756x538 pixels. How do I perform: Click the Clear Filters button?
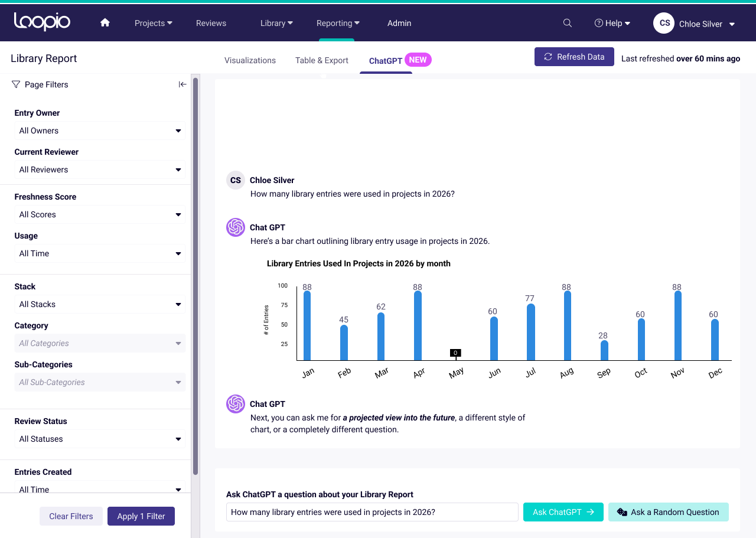[71, 516]
